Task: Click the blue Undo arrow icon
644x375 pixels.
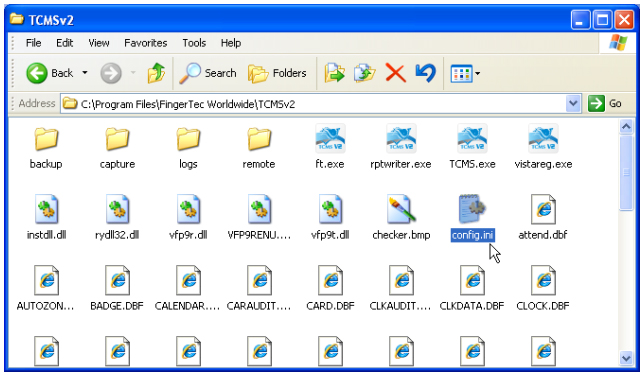Action: [x=425, y=74]
